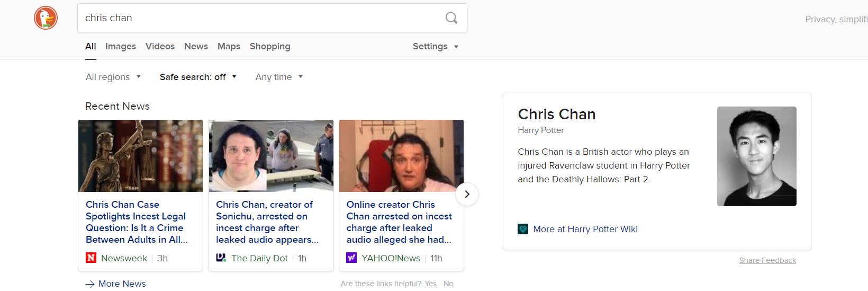Click the magnifying glass search icon
This screenshot has width=868, height=291.
(x=451, y=18)
